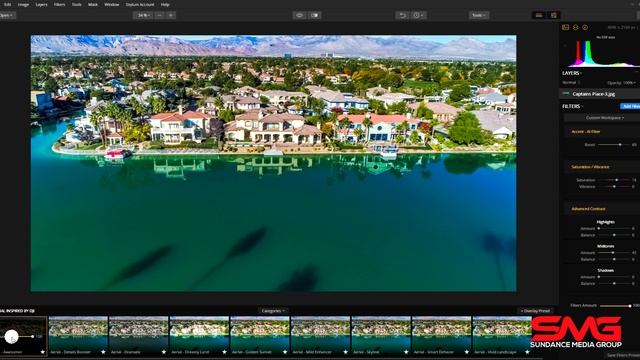Adjust the Filters Amount slider
Image resolution: width=640 pixels, height=360 pixels.
coord(615,305)
